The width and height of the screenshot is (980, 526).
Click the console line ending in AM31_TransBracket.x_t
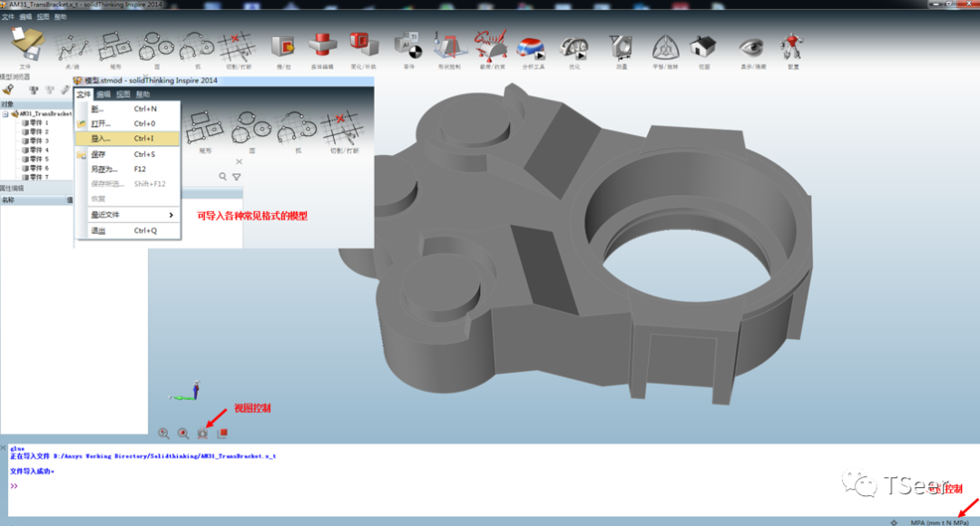click(x=142, y=456)
